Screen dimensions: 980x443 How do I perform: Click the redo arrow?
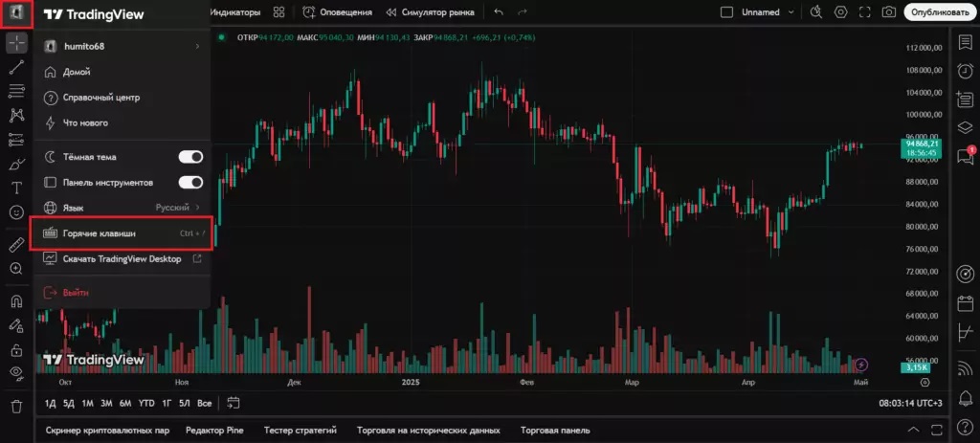pos(523,12)
